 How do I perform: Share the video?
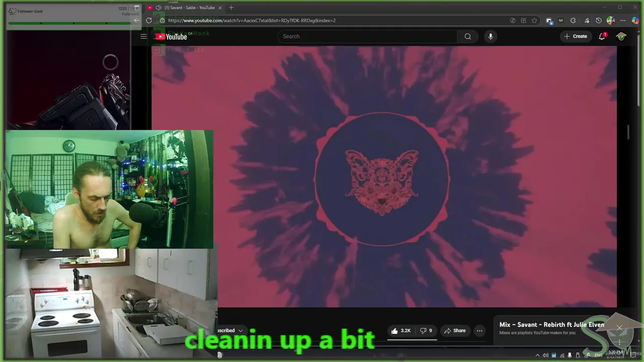[455, 331]
